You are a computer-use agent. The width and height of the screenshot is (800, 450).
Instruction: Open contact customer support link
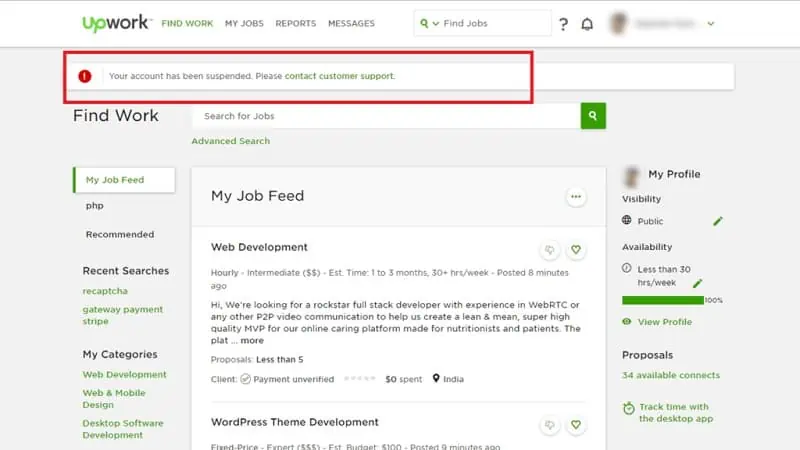click(x=339, y=76)
